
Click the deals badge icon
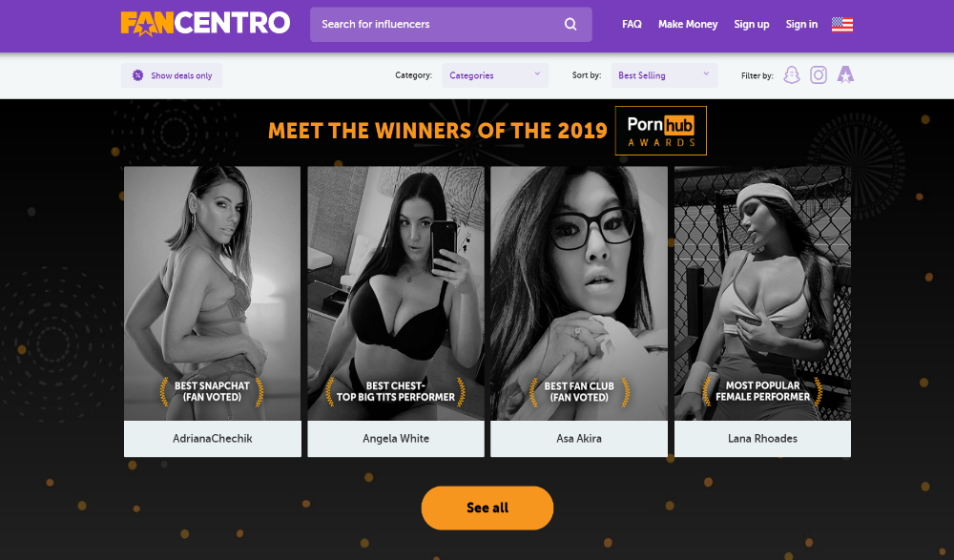click(x=138, y=75)
